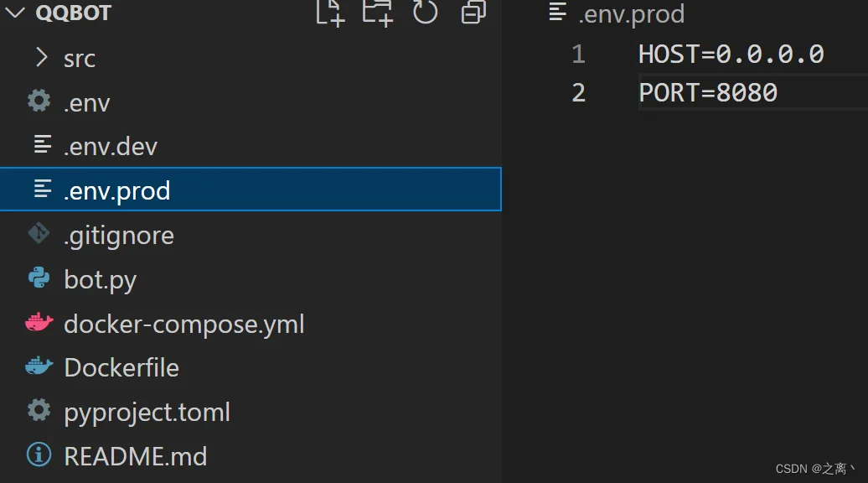The height and width of the screenshot is (483, 868).
Task: Open the .env.dev file
Action: click(x=110, y=146)
